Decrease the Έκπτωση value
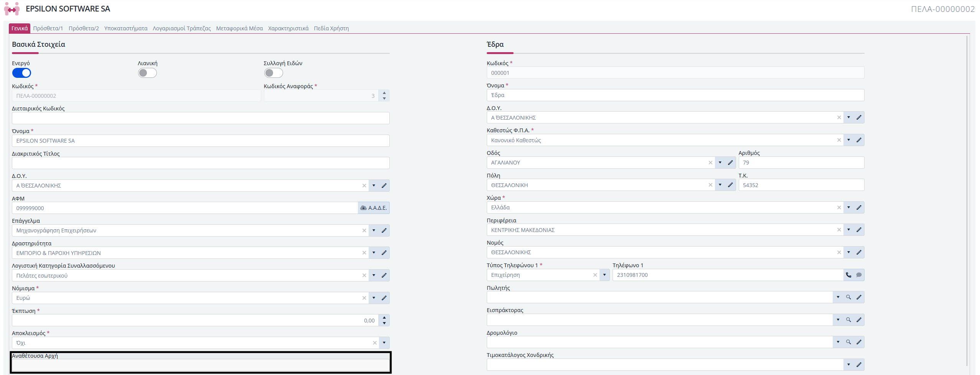The image size is (980, 375). click(384, 323)
